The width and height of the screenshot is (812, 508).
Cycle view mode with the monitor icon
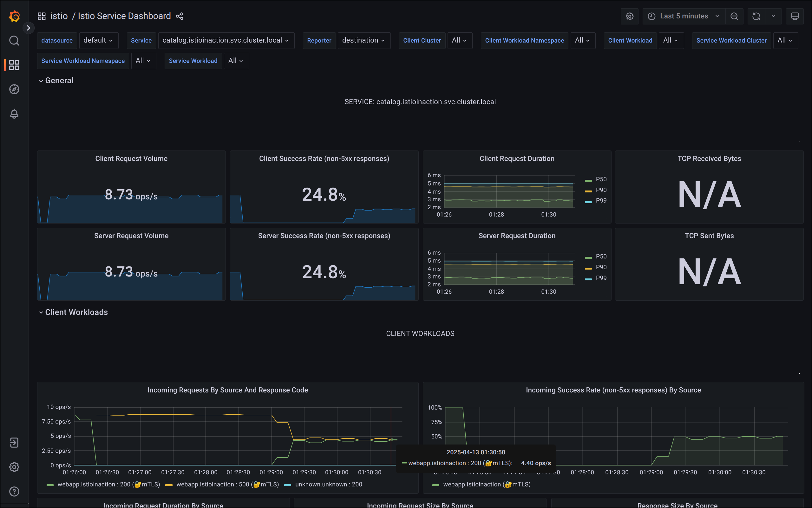(x=795, y=16)
